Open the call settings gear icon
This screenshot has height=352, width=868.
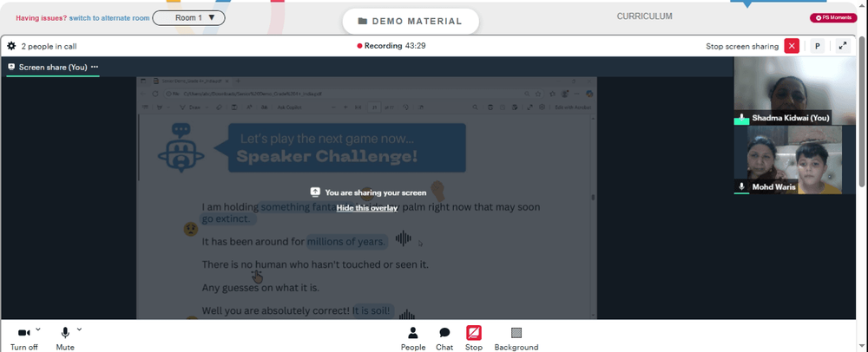11,47
